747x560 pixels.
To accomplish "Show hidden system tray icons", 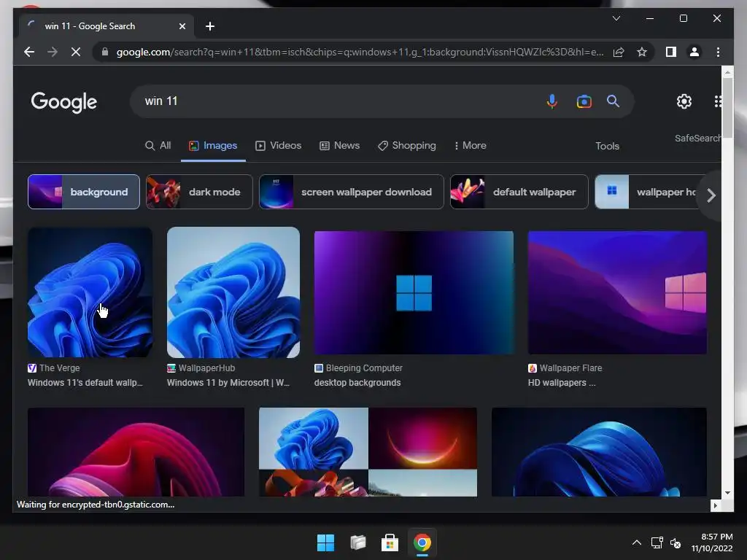I will (636, 542).
